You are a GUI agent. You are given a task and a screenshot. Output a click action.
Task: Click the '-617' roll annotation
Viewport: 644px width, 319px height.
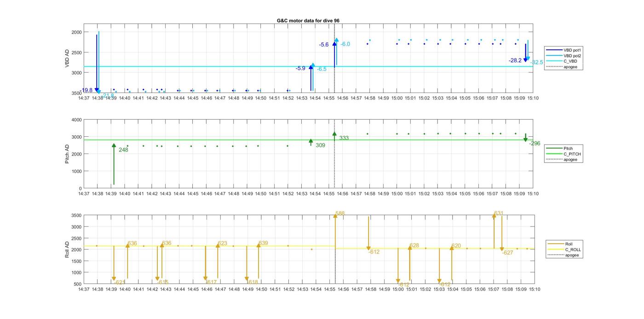tap(211, 282)
